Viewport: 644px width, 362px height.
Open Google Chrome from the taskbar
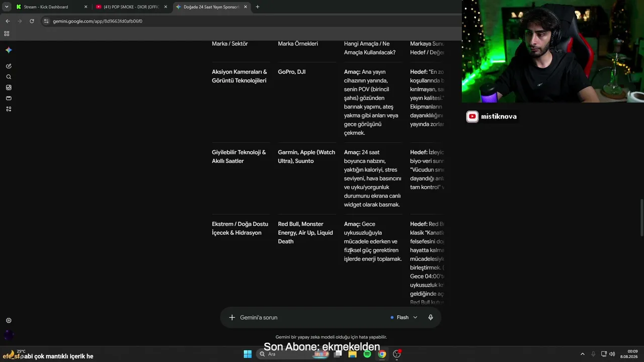coord(382,354)
